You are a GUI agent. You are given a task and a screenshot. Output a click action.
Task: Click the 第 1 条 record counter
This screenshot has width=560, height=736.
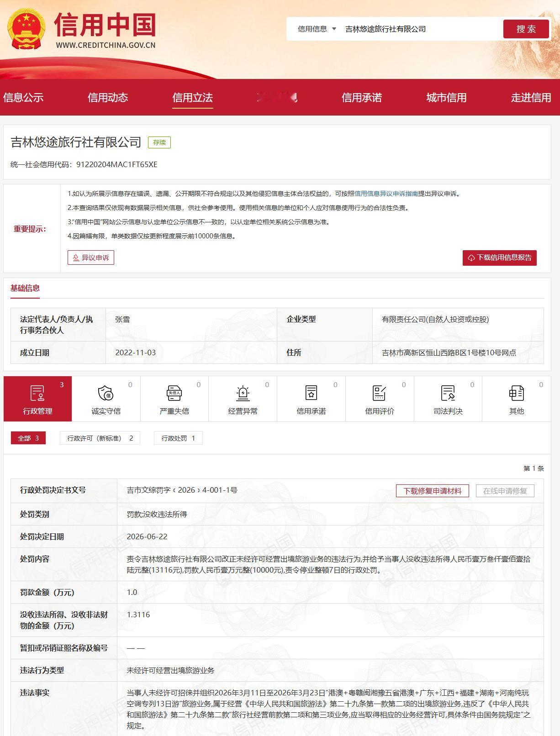[x=534, y=468]
